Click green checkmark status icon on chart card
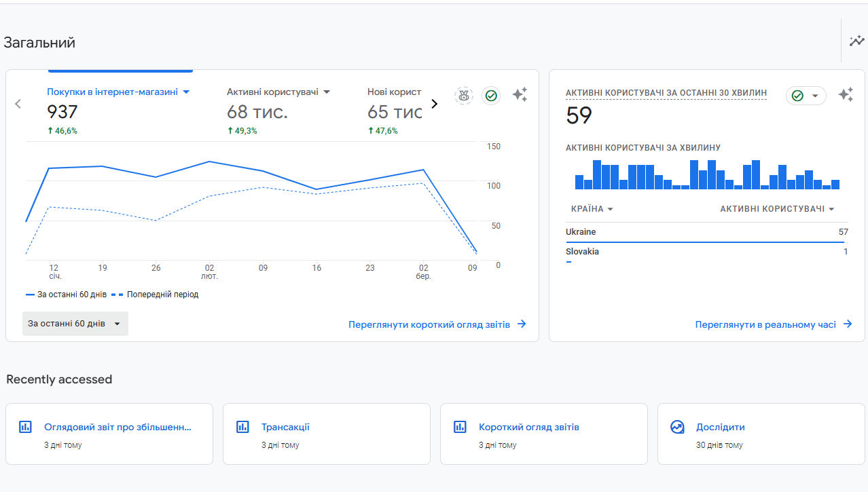Screen dimensions: 868x492 tap(491, 96)
